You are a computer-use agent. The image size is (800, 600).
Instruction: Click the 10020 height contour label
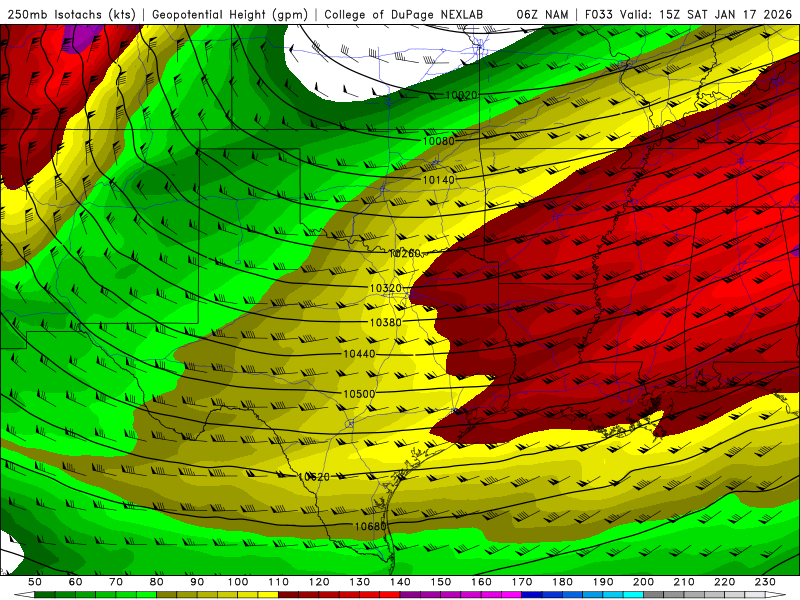tap(461, 95)
